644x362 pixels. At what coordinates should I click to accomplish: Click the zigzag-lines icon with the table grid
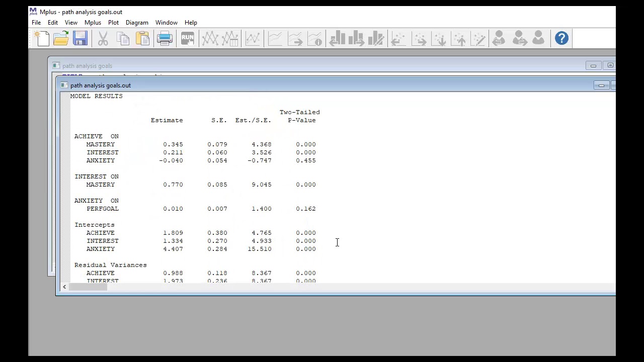(230, 38)
